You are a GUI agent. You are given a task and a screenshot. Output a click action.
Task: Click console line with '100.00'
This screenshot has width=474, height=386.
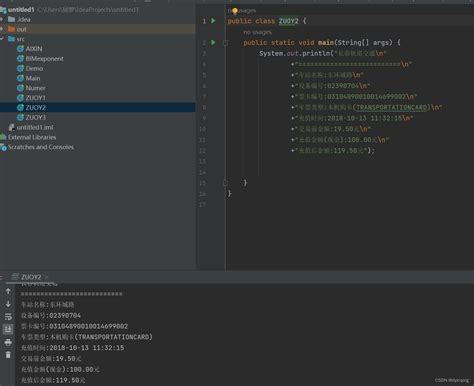point(60,369)
